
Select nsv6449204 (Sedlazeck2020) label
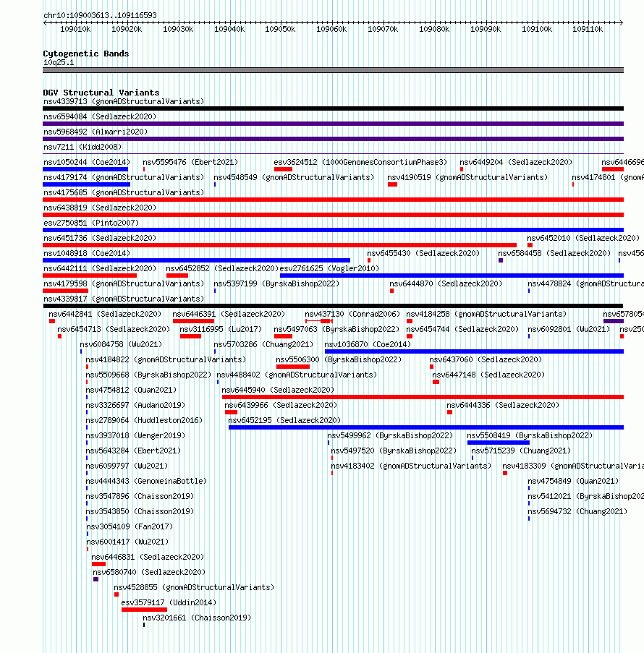click(516, 163)
